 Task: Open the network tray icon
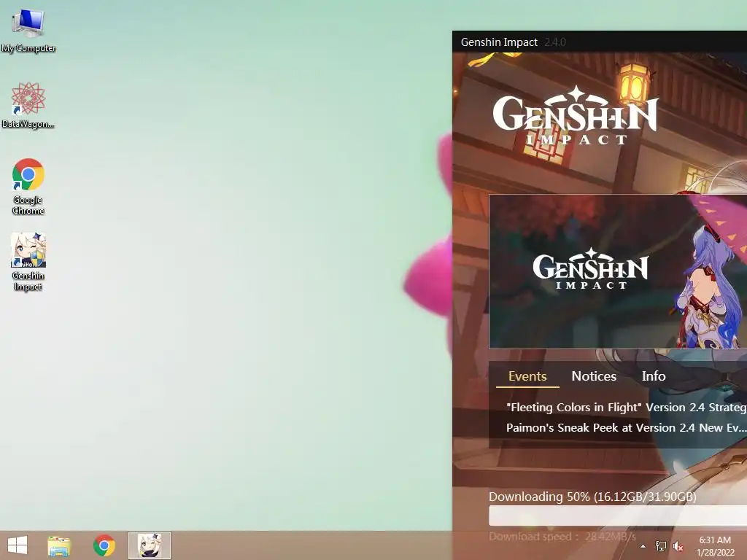coord(661,546)
